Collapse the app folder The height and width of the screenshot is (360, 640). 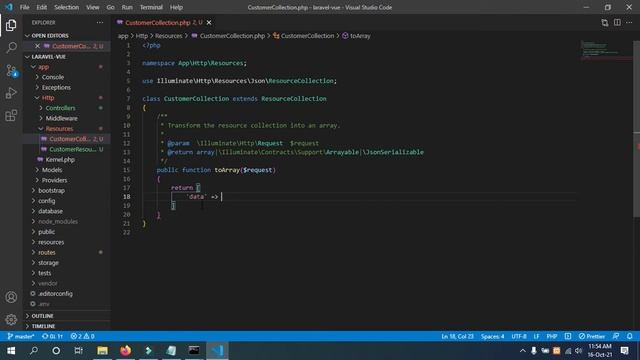point(67,67)
